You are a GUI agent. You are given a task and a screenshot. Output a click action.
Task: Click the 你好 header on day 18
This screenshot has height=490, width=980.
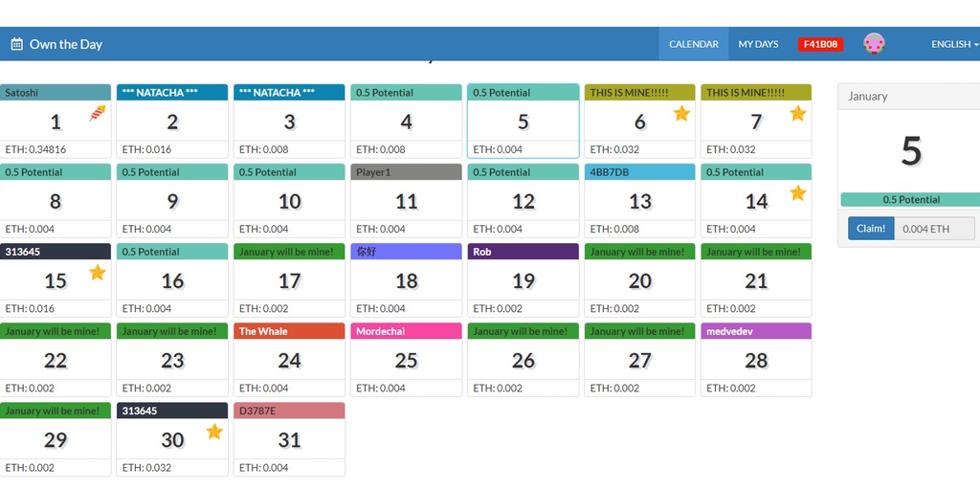pyautogui.click(x=406, y=252)
